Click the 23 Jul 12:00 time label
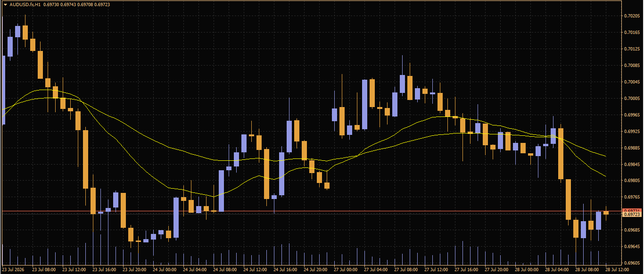 coord(74,270)
